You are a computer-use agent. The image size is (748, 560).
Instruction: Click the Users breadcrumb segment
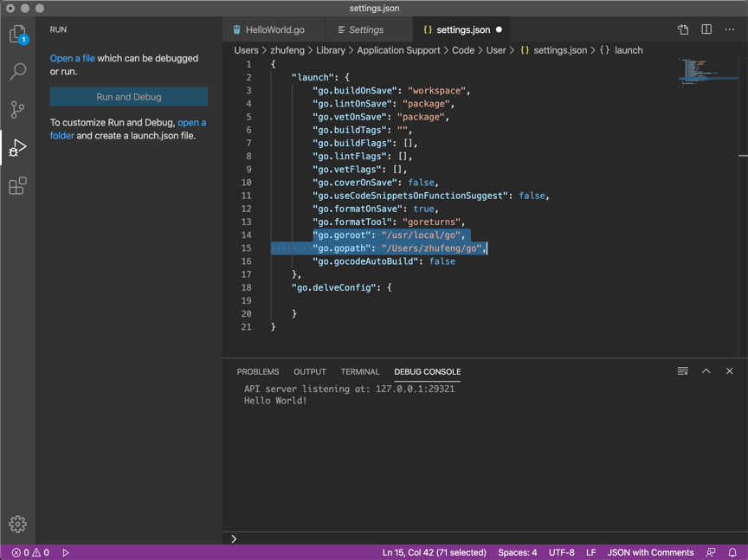pos(246,50)
